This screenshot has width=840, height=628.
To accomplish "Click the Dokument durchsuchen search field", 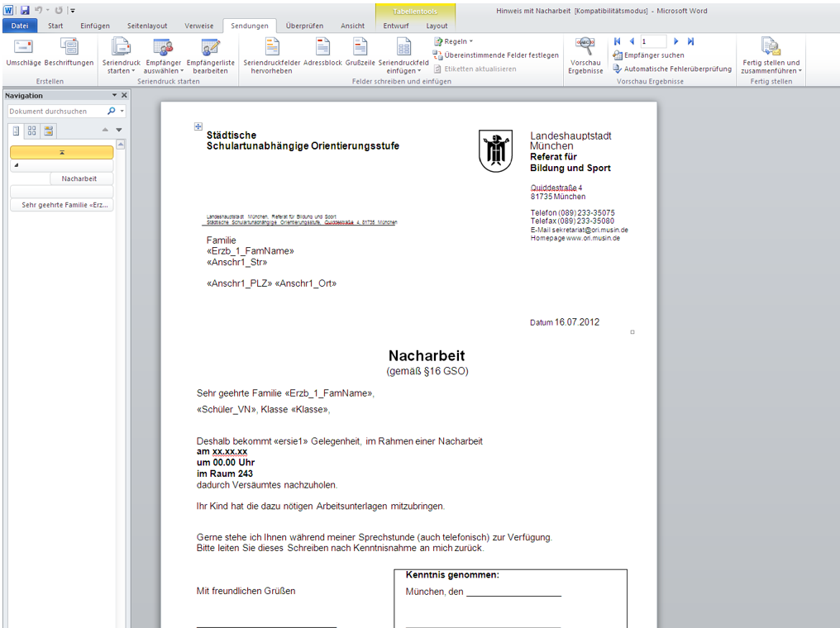I will pyautogui.click(x=56, y=111).
